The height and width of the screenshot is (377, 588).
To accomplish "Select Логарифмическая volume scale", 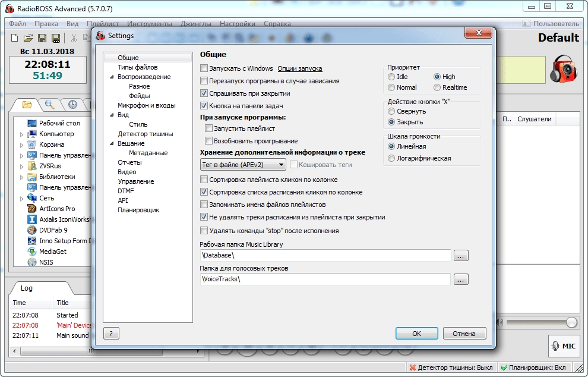I will coord(391,158).
